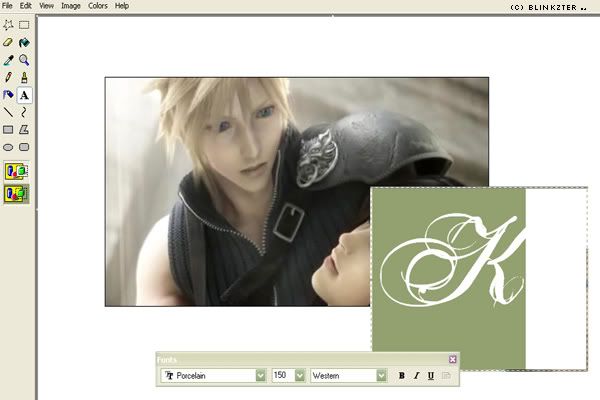Select the Eraser tool
Image resolution: width=600 pixels, height=400 pixels.
coord(8,42)
